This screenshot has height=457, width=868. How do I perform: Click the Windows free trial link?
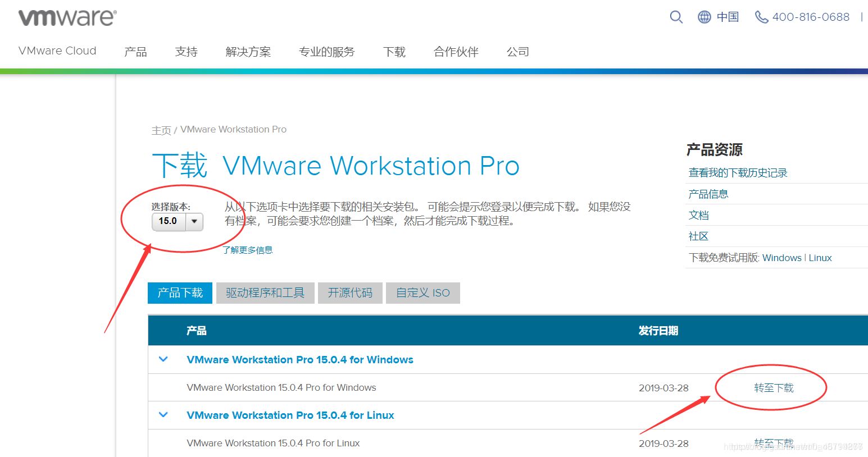coord(781,258)
